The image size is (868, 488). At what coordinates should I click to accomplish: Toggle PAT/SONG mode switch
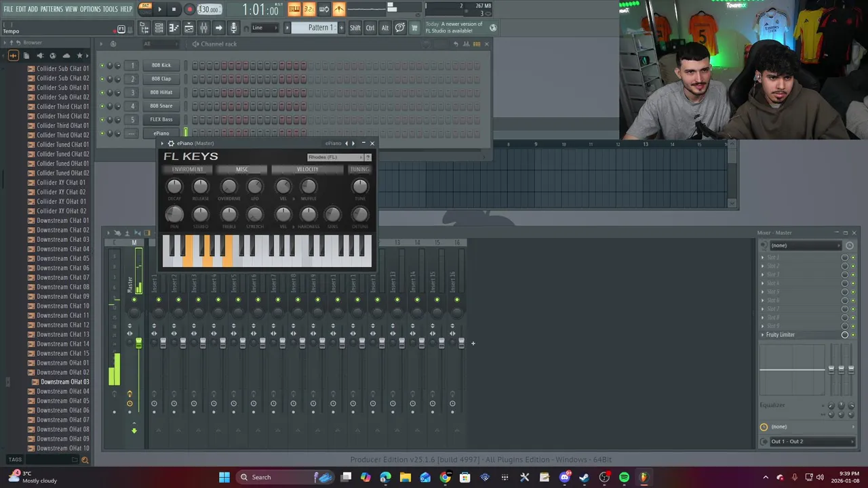[145, 9]
